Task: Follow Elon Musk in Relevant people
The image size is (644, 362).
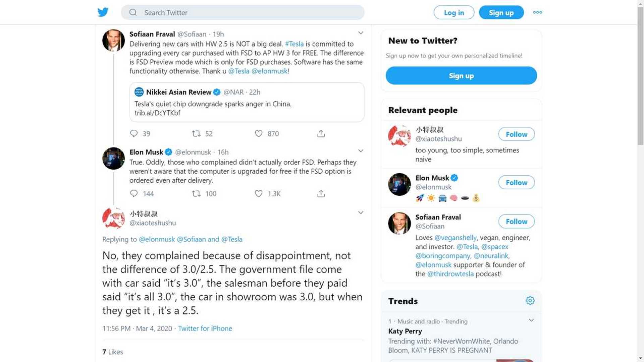Action: pyautogui.click(x=516, y=182)
